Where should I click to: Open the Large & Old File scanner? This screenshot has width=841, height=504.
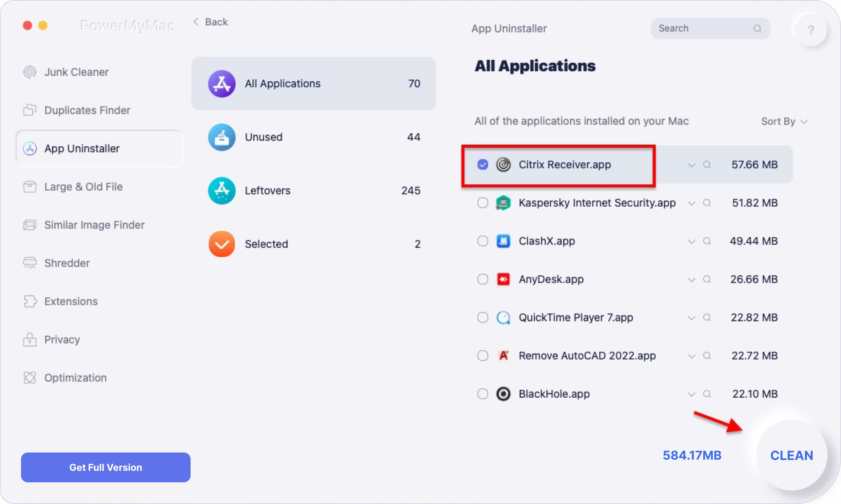(x=83, y=187)
